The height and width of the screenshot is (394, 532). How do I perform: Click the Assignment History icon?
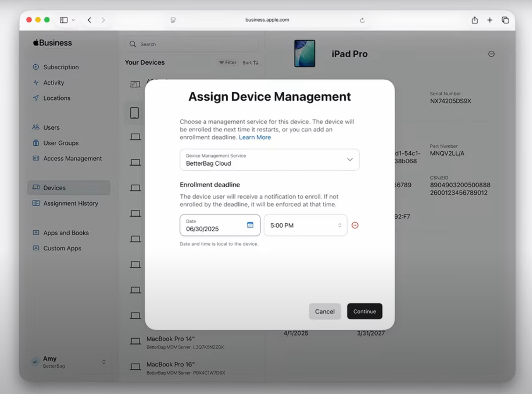click(36, 203)
